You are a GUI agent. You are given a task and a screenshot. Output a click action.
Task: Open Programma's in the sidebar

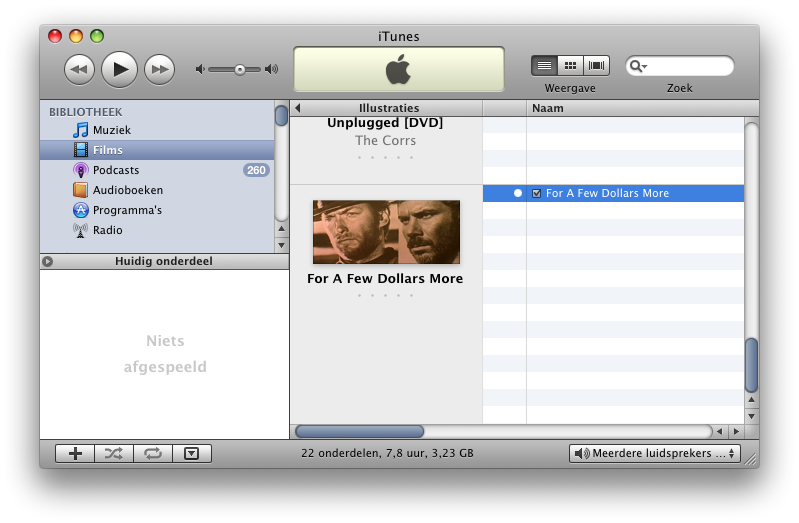pyautogui.click(x=126, y=210)
